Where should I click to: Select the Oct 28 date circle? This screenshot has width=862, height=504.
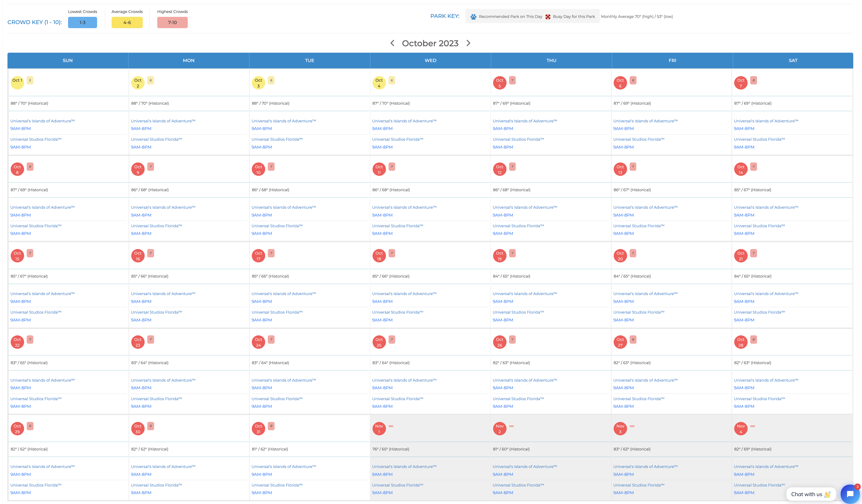(741, 342)
